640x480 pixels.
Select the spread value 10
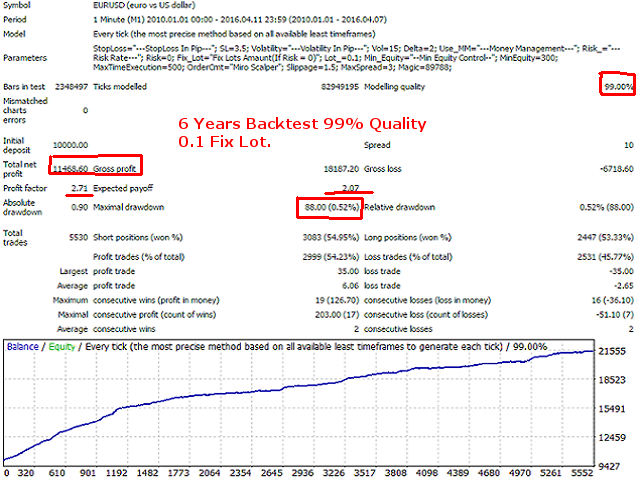coord(629,145)
